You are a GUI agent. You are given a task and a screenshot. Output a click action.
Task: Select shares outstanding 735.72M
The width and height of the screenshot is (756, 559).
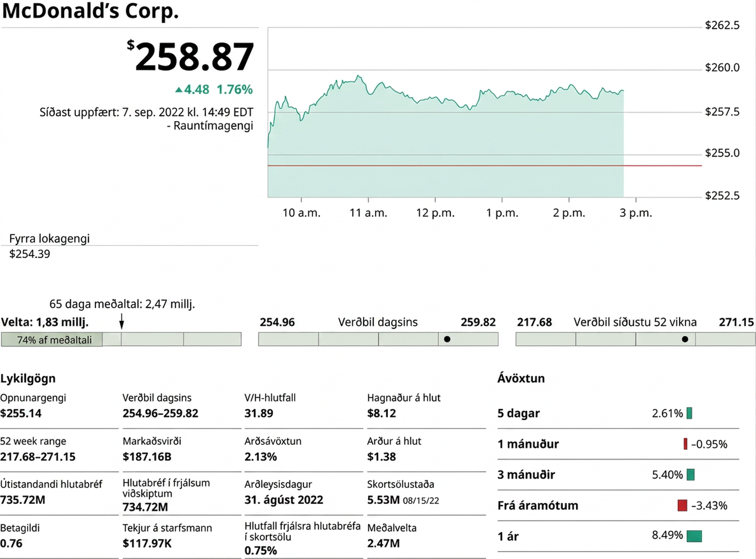tap(23, 500)
